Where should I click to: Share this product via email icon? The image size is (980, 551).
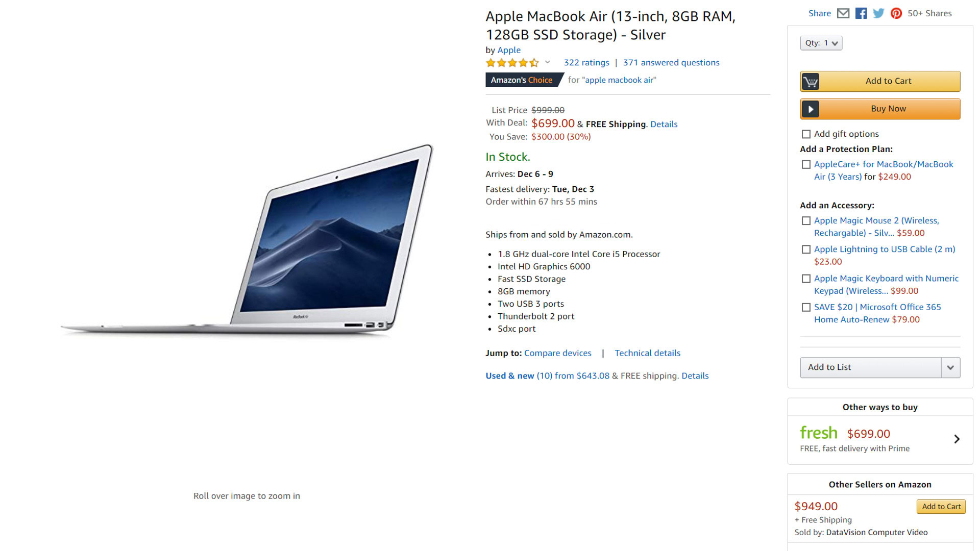click(843, 13)
